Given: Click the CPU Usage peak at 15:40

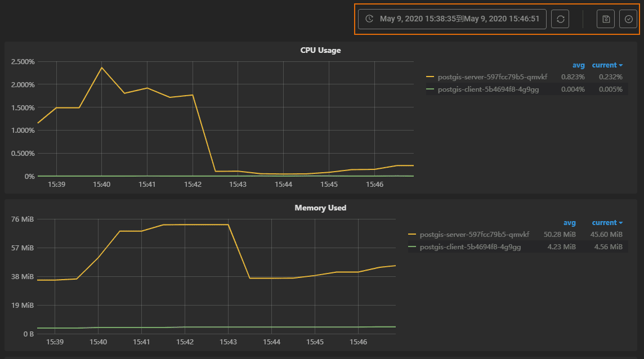Looking at the screenshot, I should point(102,68).
